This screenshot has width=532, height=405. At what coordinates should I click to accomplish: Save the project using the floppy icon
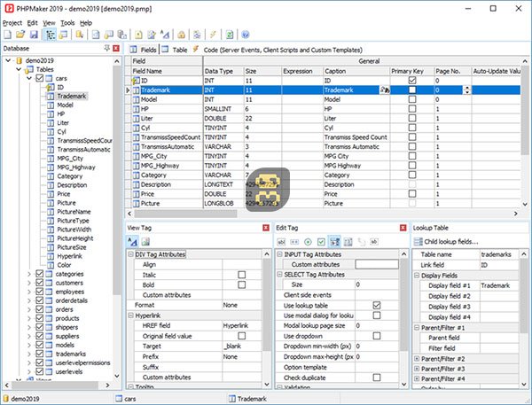pos(34,35)
